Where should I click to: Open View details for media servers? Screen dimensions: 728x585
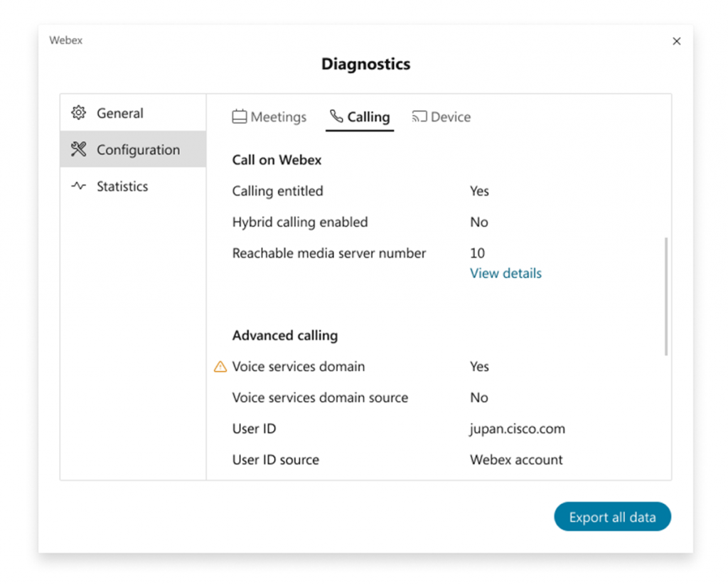pos(505,273)
